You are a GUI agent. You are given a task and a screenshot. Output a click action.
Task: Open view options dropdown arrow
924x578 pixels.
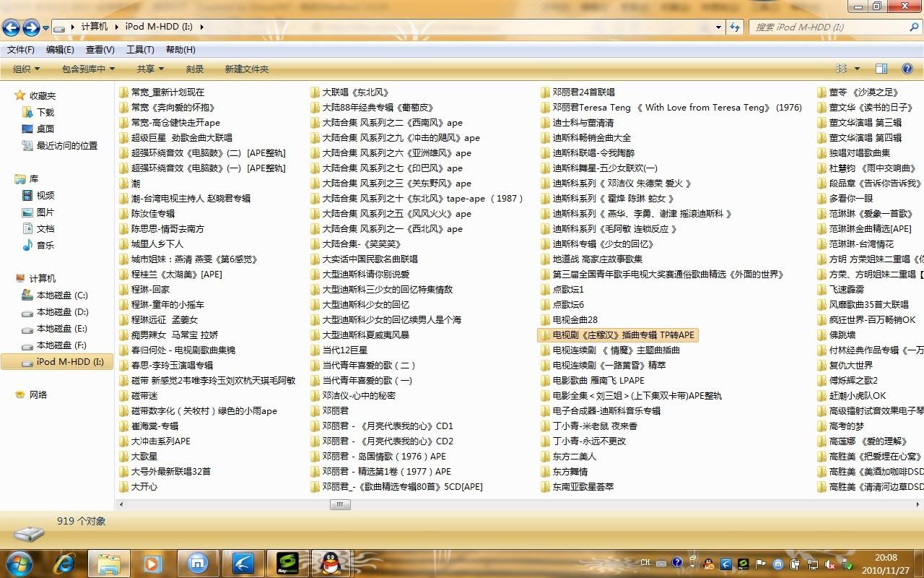(x=857, y=69)
